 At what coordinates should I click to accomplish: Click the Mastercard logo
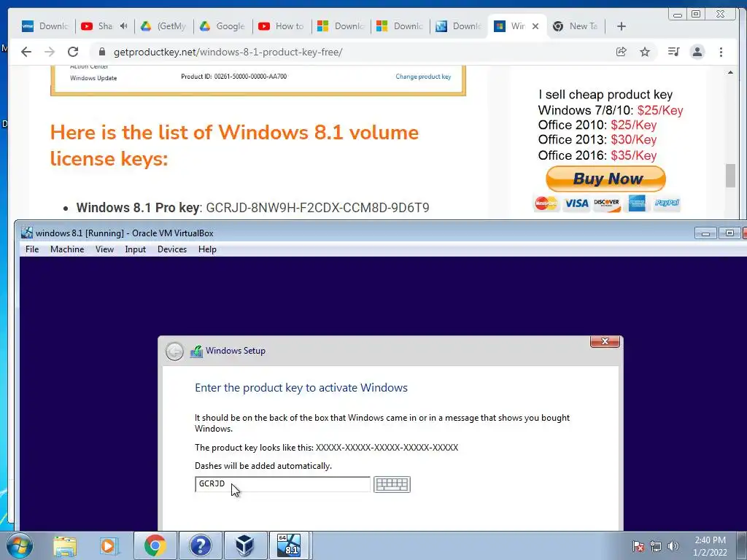(x=546, y=203)
